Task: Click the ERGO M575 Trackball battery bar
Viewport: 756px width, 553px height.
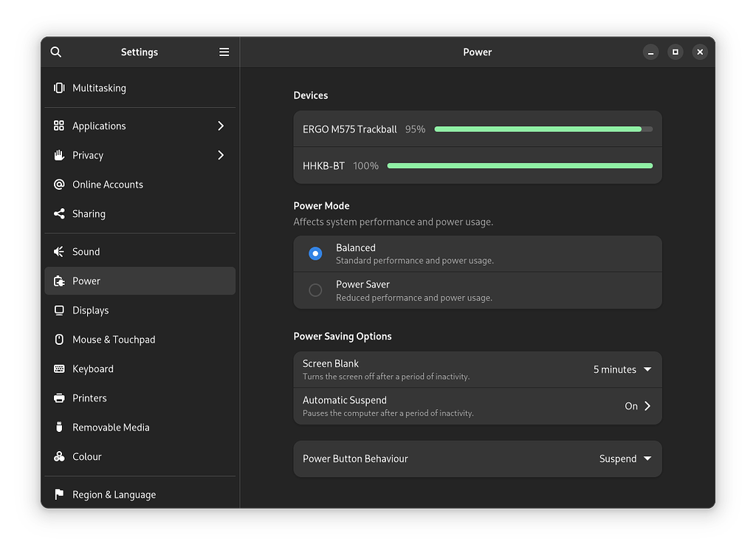Action: point(543,128)
